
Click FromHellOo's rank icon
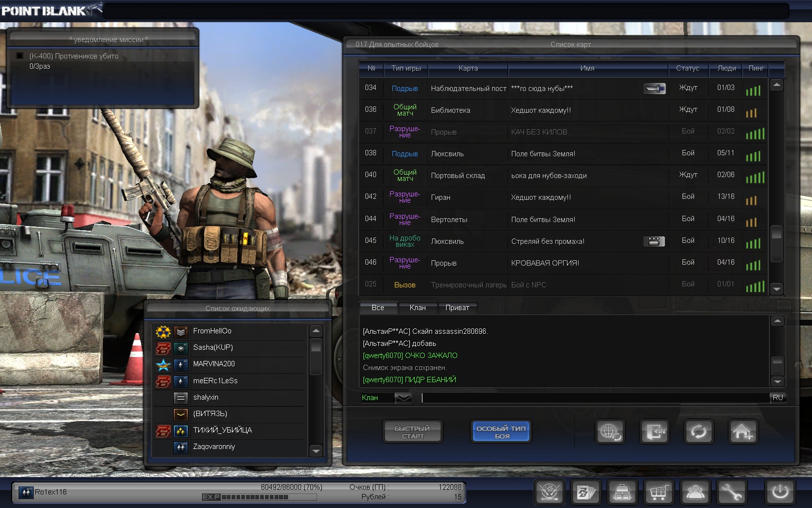181,331
